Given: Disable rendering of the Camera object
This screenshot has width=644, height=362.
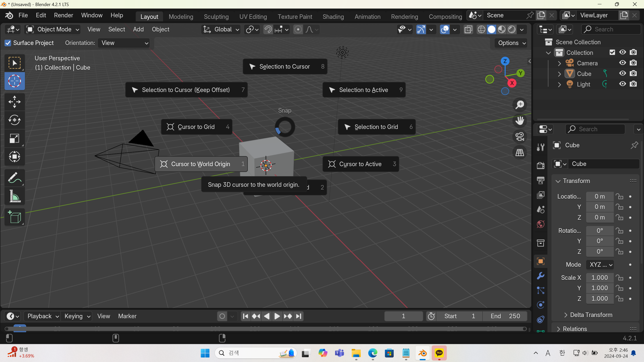Looking at the screenshot, I should (x=633, y=63).
